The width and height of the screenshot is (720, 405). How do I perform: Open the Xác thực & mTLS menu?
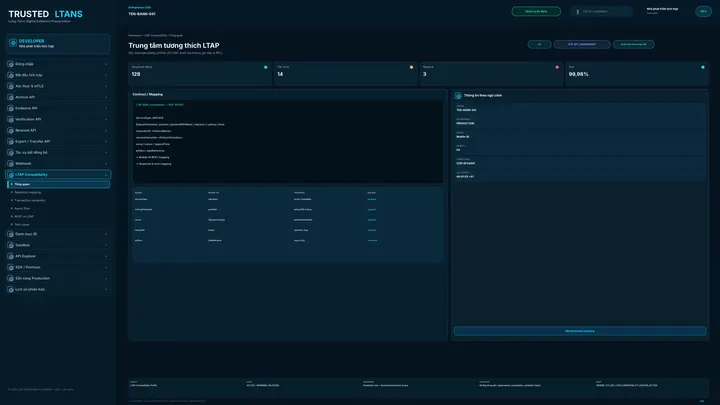click(x=58, y=86)
